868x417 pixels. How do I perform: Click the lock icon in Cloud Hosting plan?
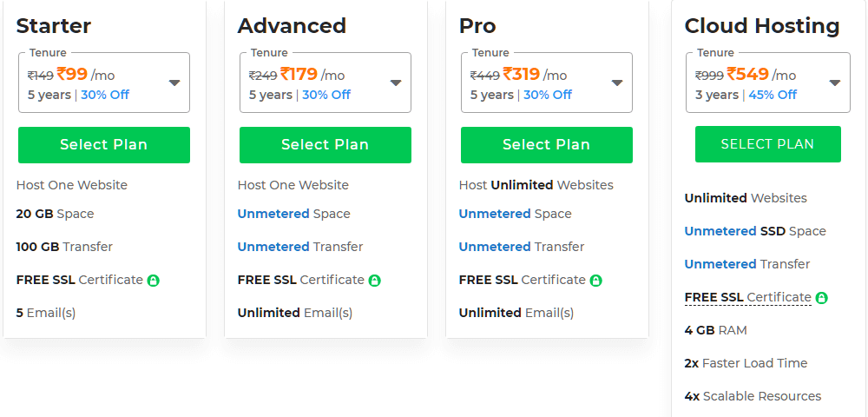(x=821, y=298)
